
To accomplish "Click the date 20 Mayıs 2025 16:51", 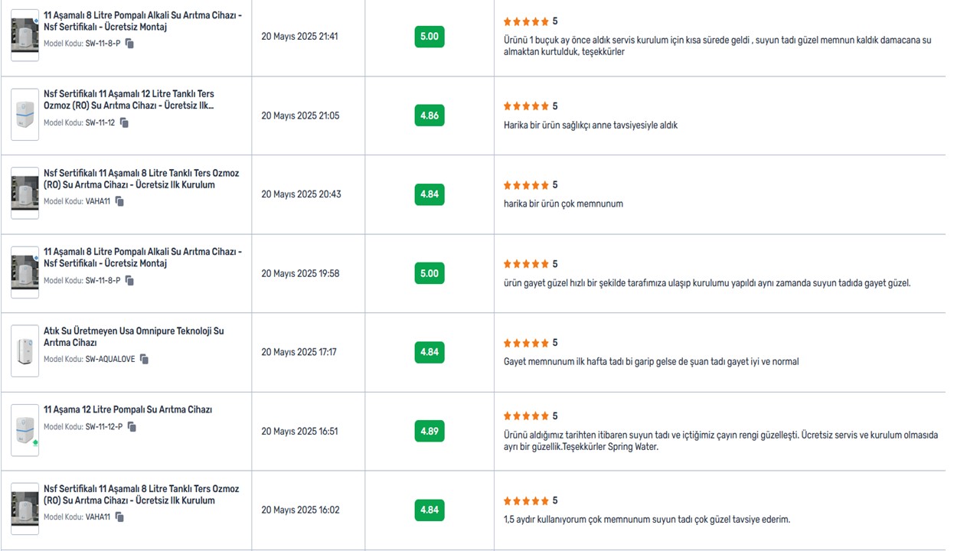I will coord(300,432).
